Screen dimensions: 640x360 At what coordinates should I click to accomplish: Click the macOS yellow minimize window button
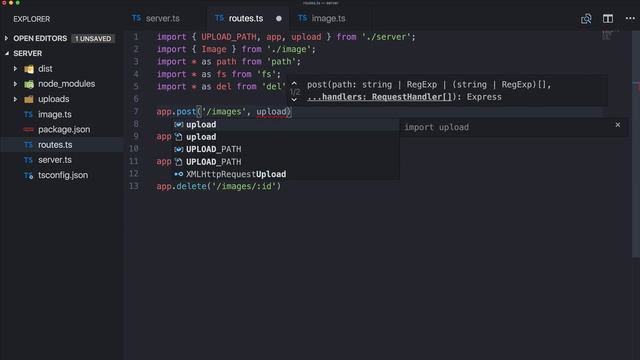pos(11,2)
